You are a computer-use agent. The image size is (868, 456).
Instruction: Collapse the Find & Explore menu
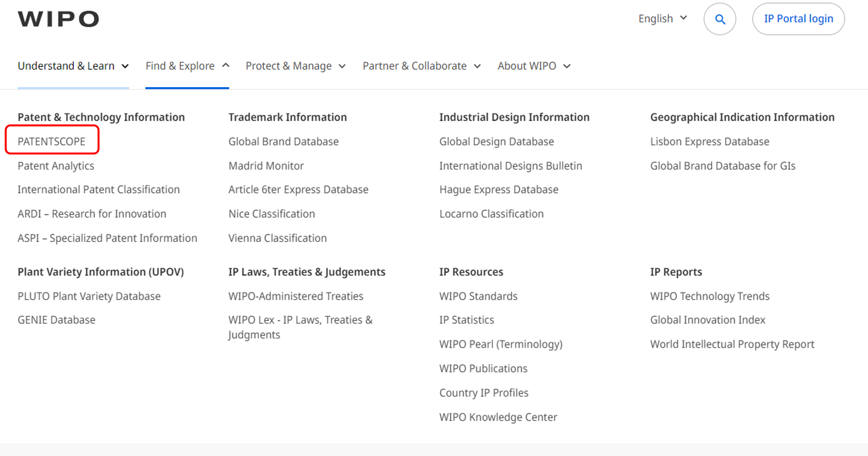pyautogui.click(x=187, y=66)
